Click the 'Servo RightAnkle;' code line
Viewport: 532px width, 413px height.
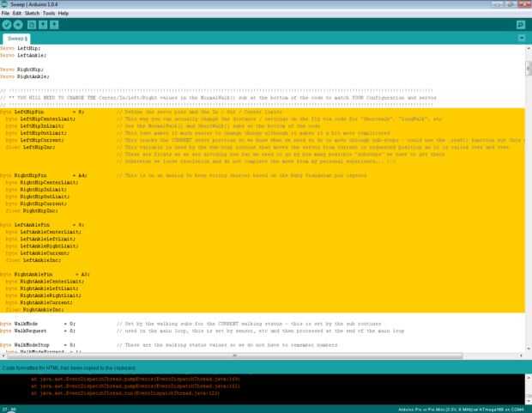click(25, 76)
